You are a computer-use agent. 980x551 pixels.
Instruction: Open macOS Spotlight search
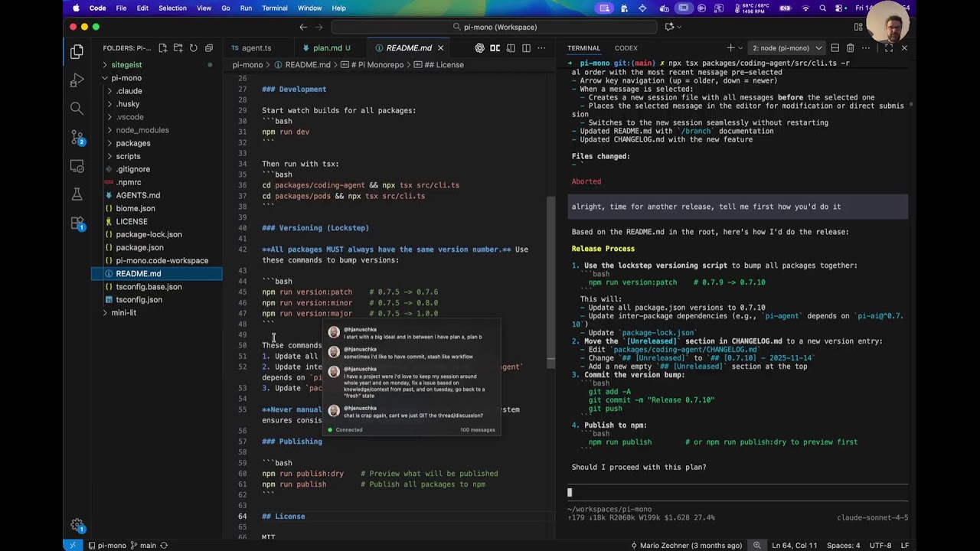(822, 8)
